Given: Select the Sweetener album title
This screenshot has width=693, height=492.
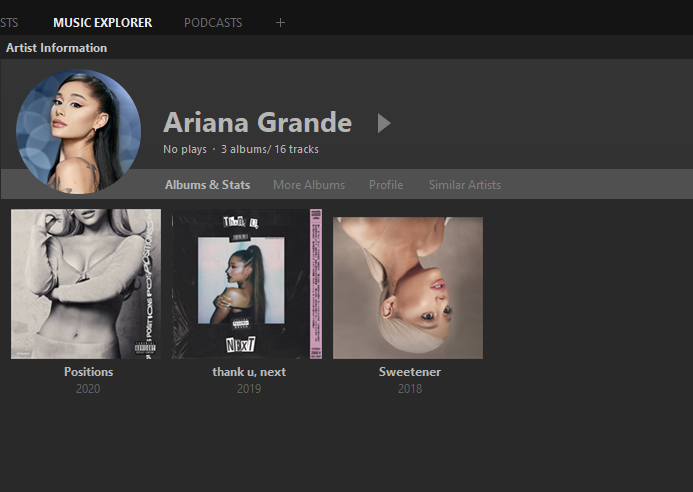Looking at the screenshot, I should (x=410, y=372).
